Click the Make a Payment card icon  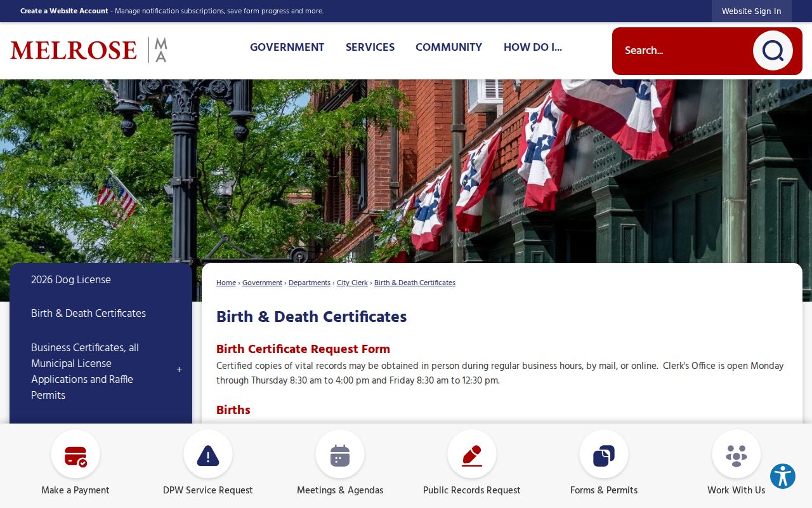[x=75, y=455]
